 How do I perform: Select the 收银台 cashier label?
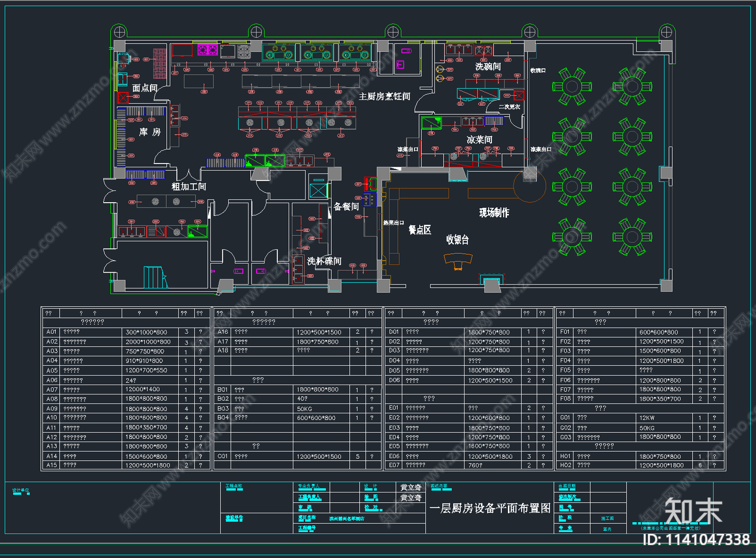click(458, 240)
